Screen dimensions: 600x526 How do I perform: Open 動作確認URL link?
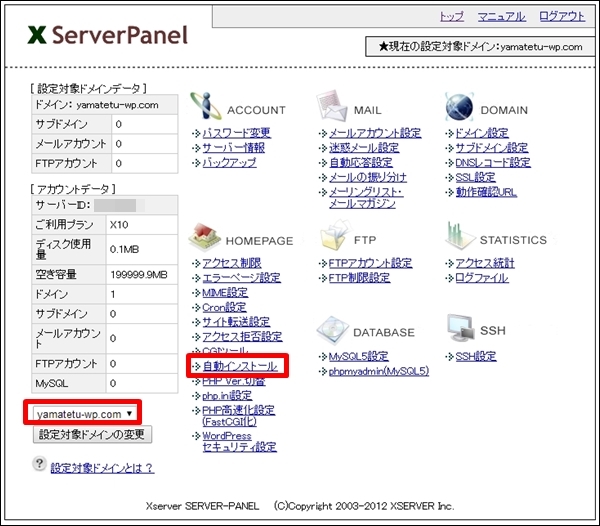point(486,192)
